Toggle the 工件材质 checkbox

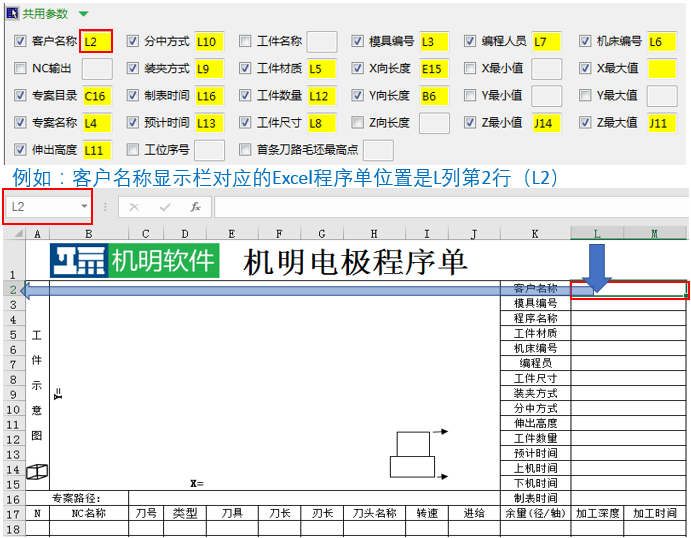(x=245, y=68)
